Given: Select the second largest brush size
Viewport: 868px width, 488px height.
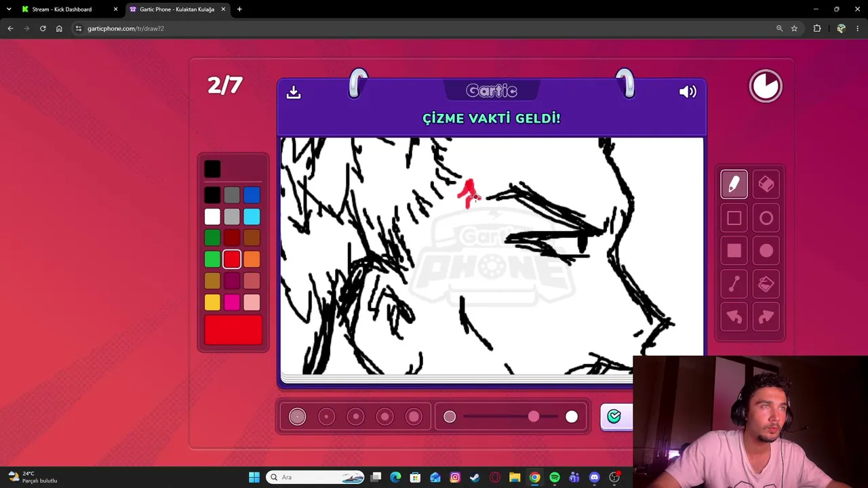Looking at the screenshot, I should coord(384,417).
